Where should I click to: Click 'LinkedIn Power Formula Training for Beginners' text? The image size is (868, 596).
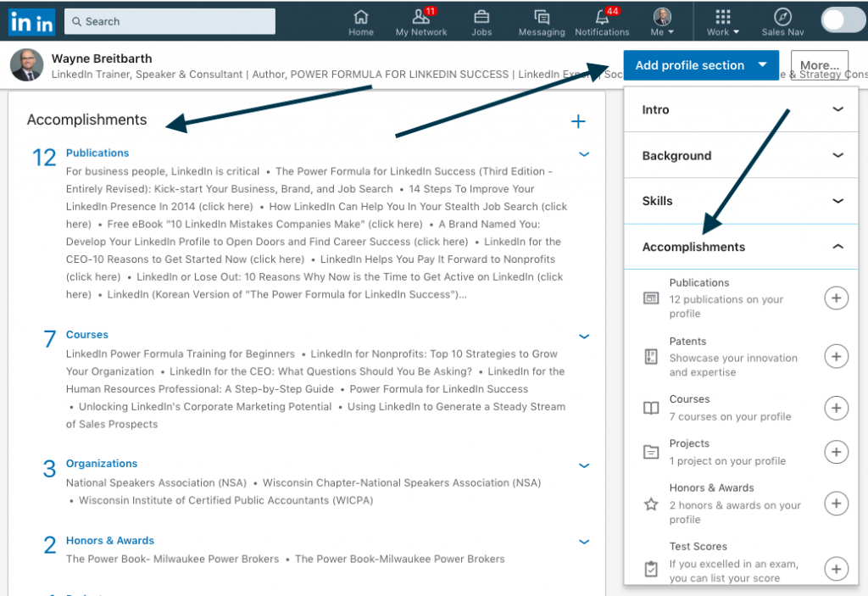click(x=181, y=354)
